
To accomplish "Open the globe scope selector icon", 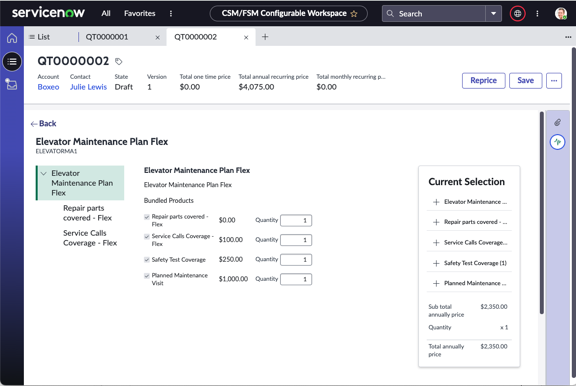I will [x=517, y=14].
